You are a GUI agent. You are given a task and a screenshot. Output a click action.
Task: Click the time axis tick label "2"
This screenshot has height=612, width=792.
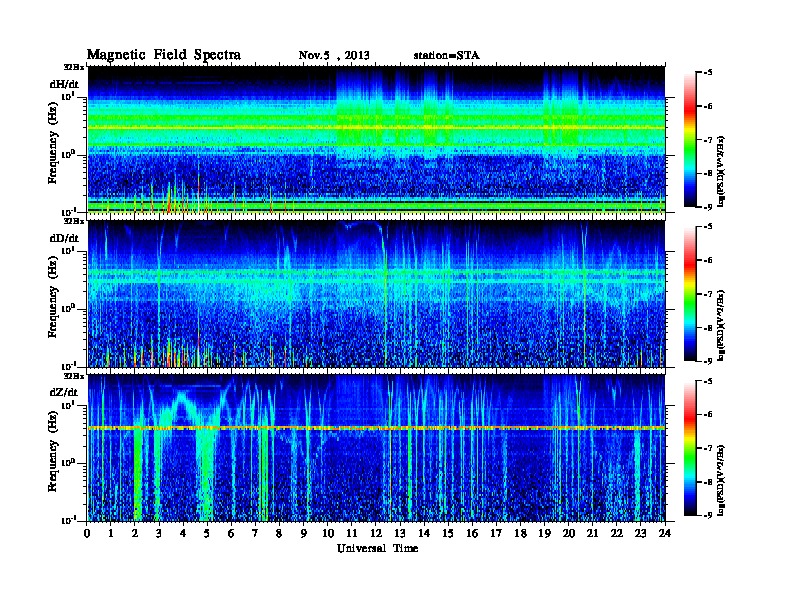click(135, 533)
